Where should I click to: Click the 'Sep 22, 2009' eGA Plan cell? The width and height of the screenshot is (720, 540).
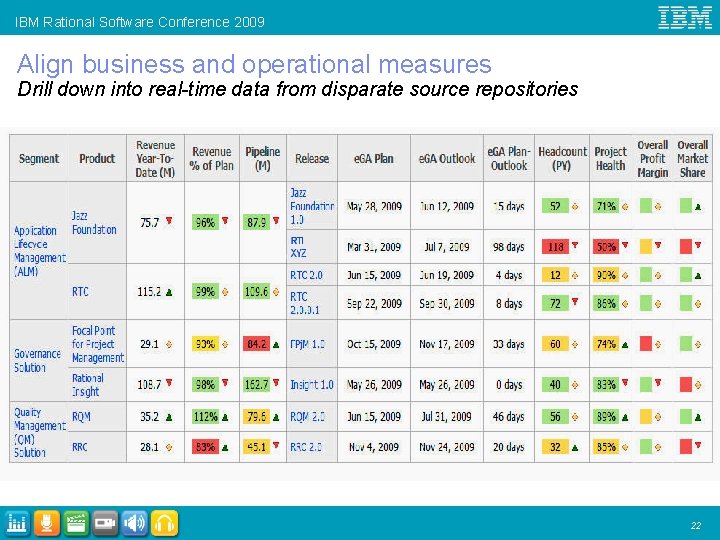coord(374,304)
